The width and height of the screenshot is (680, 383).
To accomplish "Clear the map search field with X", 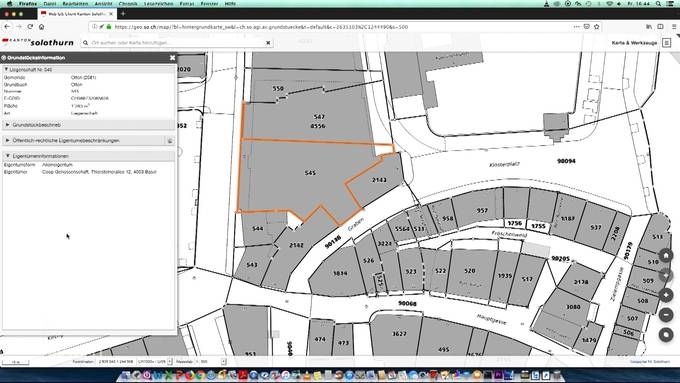I will (268, 43).
